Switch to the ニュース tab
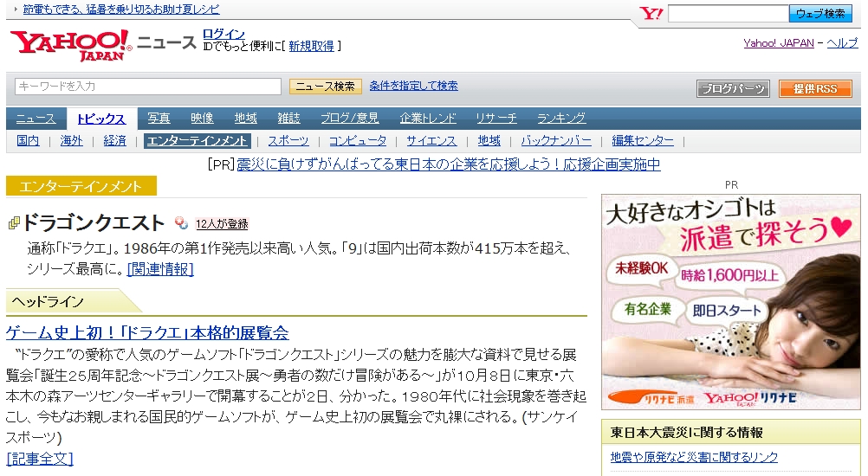 pyautogui.click(x=36, y=119)
